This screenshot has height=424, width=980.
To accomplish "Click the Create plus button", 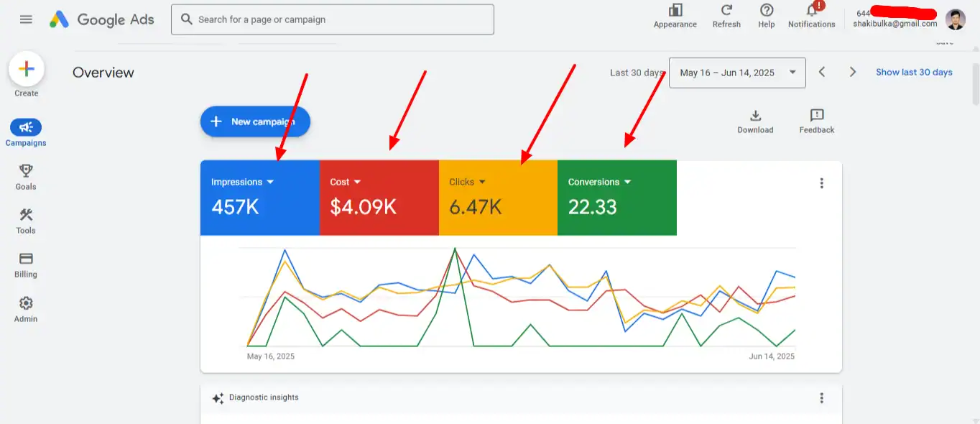I will click(x=26, y=69).
